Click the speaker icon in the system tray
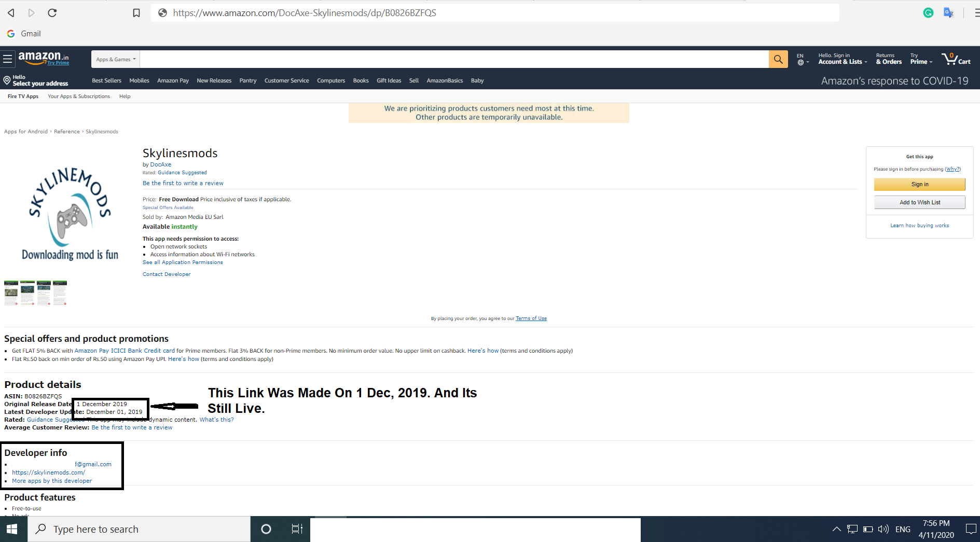Screen dimensions: 980x542 884,529
